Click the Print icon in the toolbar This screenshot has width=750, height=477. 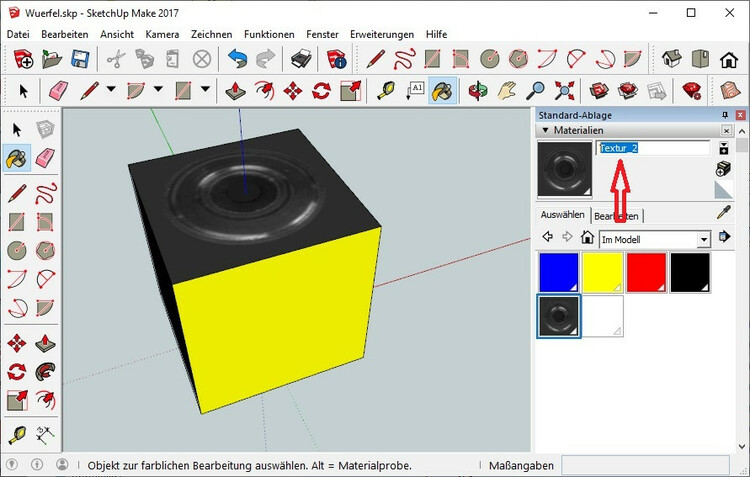(x=302, y=60)
